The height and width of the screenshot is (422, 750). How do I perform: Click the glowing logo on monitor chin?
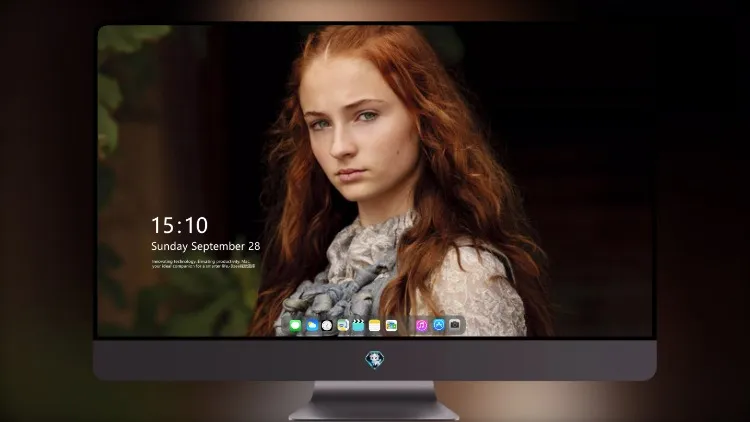point(375,360)
